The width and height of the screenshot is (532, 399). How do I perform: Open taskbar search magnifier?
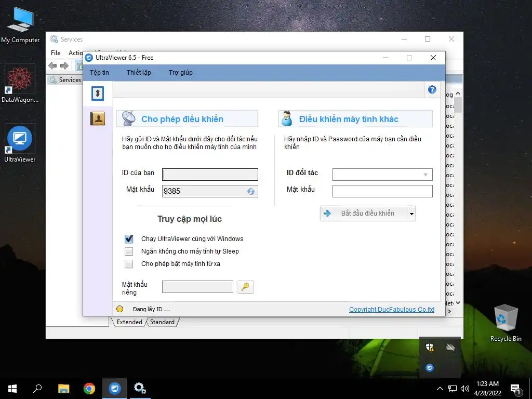coord(37,389)
